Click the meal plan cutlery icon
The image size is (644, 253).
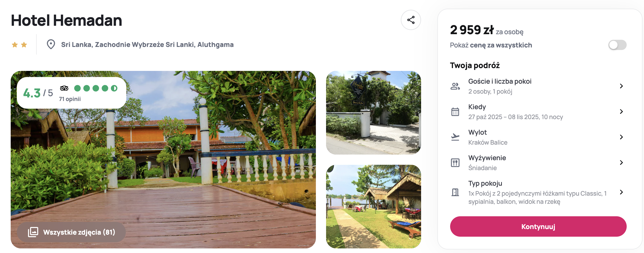[455, 163]
